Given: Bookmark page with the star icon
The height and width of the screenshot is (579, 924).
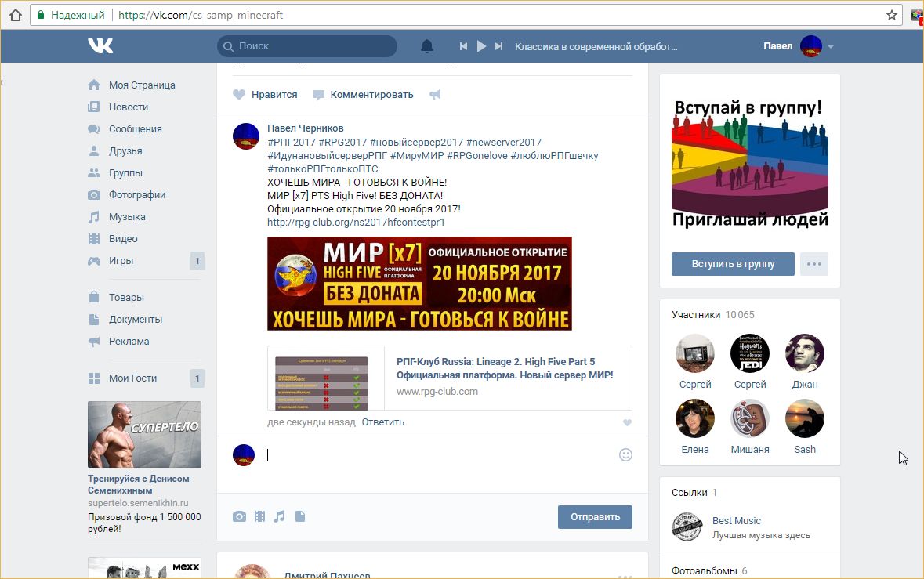Looking at the screenshot, I should click(x=892, y=15).
